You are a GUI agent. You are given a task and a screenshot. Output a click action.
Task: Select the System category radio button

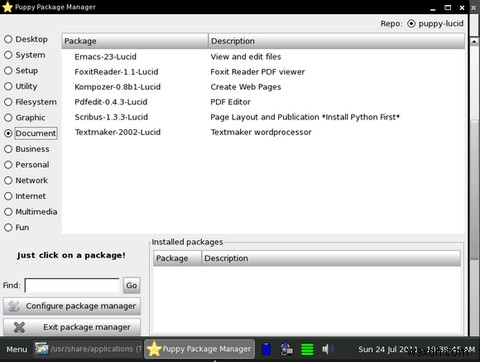click(x=8, y=55)
